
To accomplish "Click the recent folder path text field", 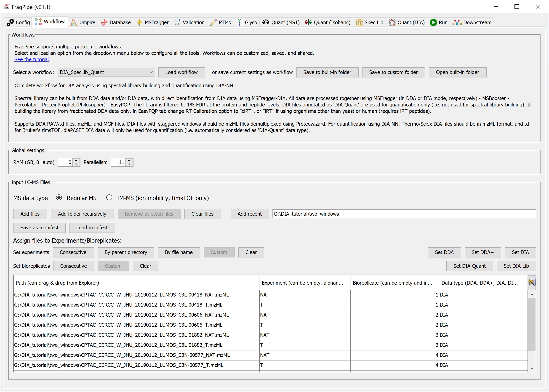I will pyautogui.click(x=404, y=214).
